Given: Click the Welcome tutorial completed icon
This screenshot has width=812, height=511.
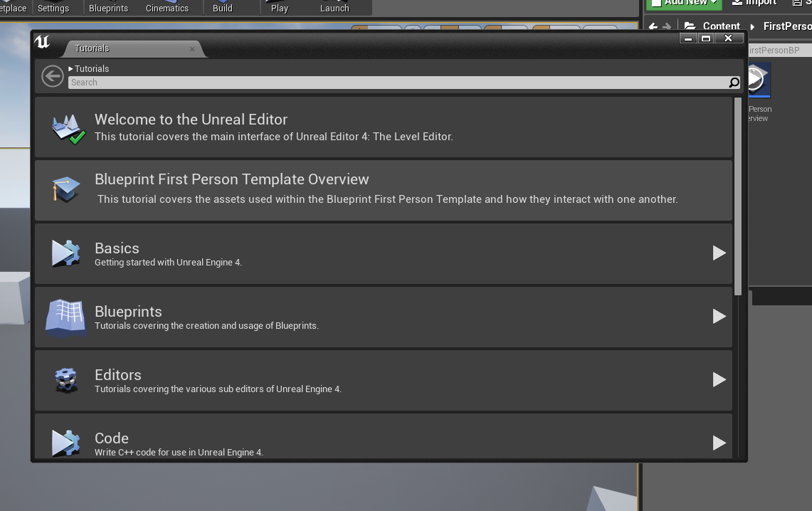Looking at the screenshot, I should (68, 128).
